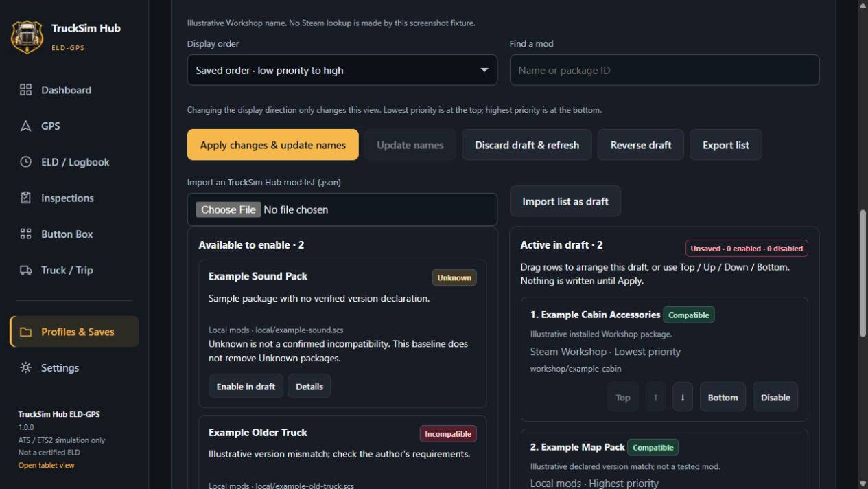Click the Inspections clipboard icon
868x489 pixels.
pyautogui.click(x=25, y=198)
